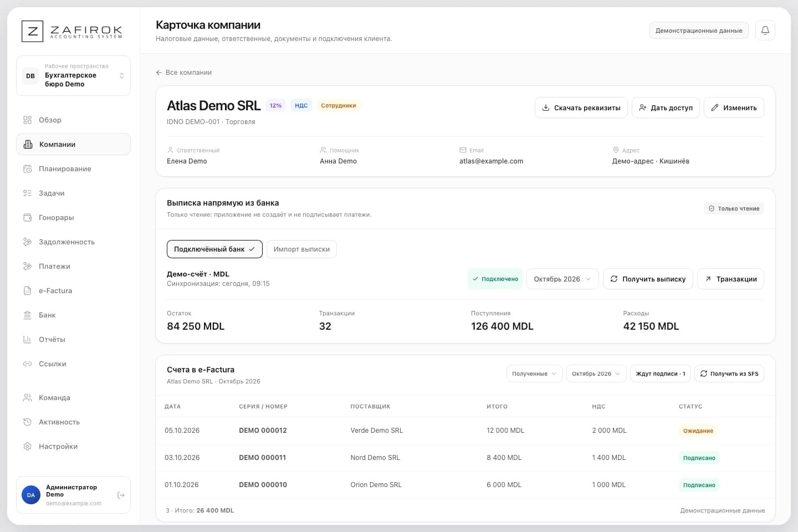Go to Задачи section

73,193
